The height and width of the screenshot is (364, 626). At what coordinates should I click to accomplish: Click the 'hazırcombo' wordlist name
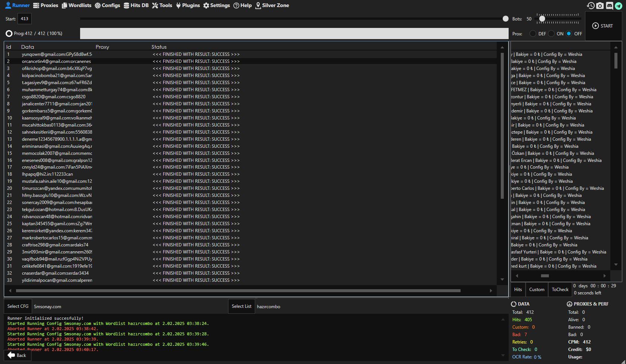(x=268, y=307)
